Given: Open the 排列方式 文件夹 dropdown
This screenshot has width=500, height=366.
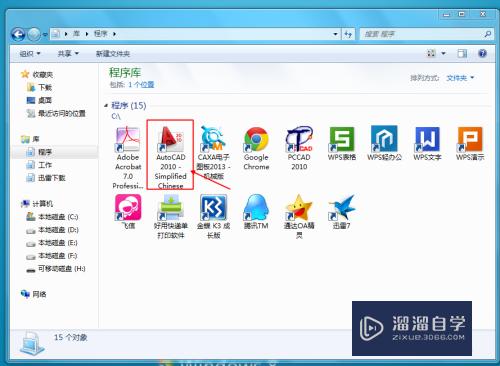Looking at the screenshot, I should [460, 78].
